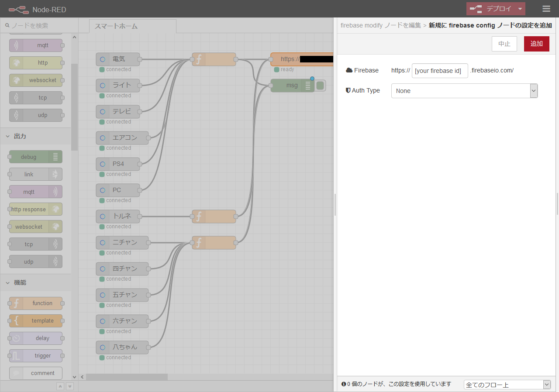Select the function node in the palette
The image size is (559, 392).
35,303
